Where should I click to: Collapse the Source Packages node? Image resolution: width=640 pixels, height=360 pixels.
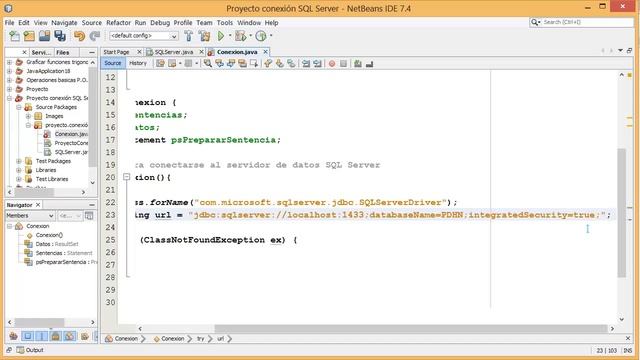19,107
